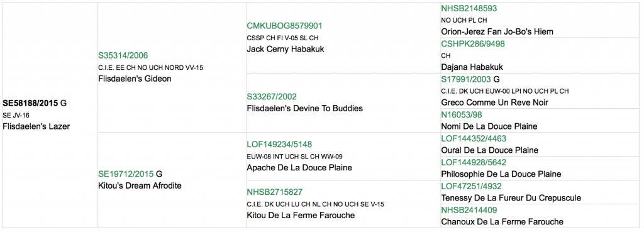Open NHSB2715827 pedigree entry
Image resolution: width=644 pixels, height=232 pixels.
point(274,192)
